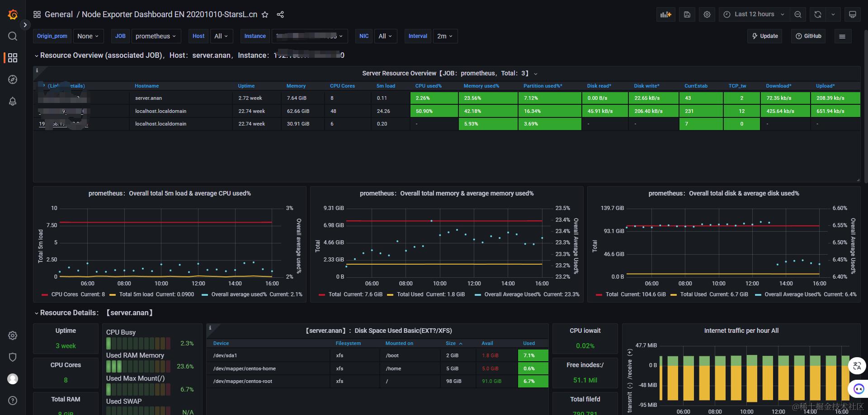Click the Add panel icon
This screenshot has width=868, height=415.
[665, 14]
